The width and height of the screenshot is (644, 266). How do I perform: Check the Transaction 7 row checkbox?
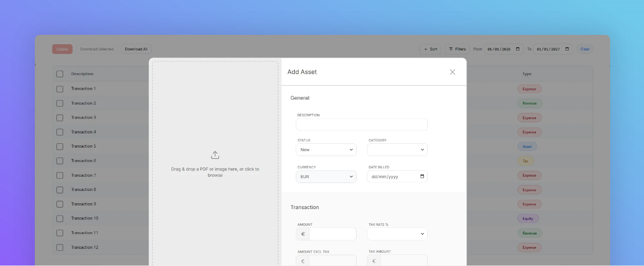click(60, 175)
